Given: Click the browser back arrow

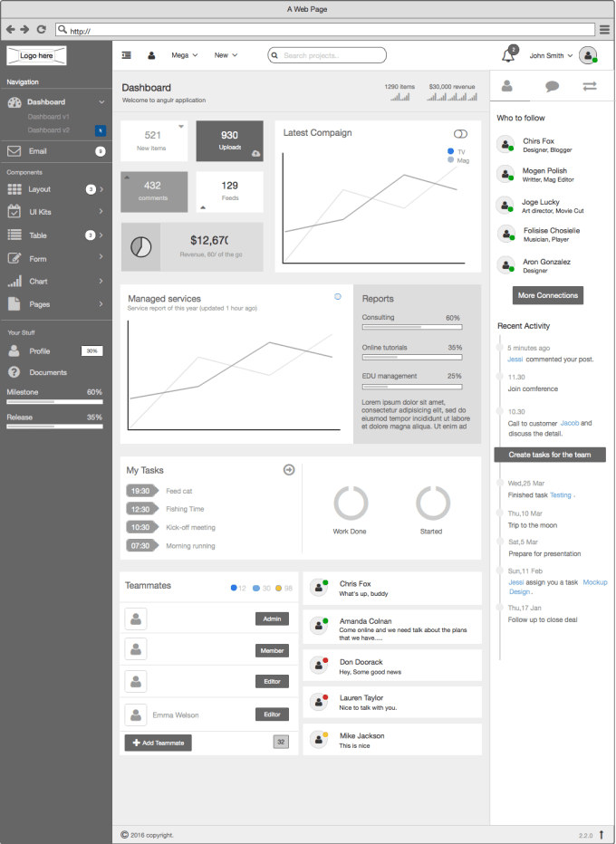Looking at the screenshot, I should pos(10,30).
